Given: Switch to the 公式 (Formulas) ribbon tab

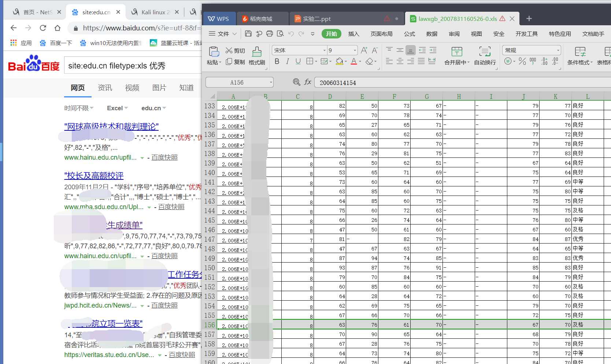Looking at the screenshot, I should (410, 34).
